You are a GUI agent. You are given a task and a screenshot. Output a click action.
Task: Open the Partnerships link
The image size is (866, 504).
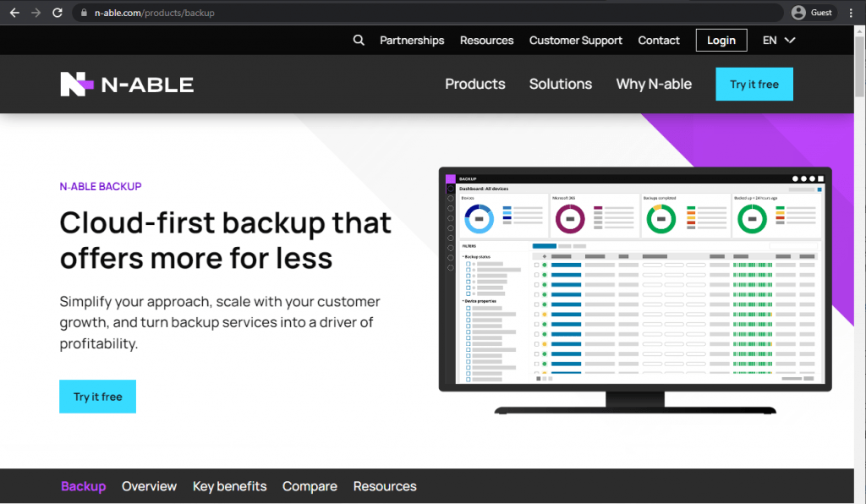click(x=412, y=41)
